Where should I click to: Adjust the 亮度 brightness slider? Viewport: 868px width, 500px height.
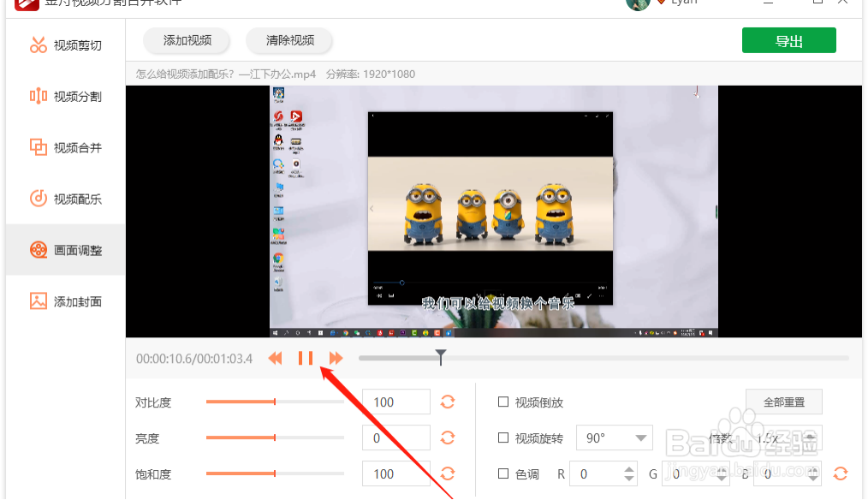275,437
